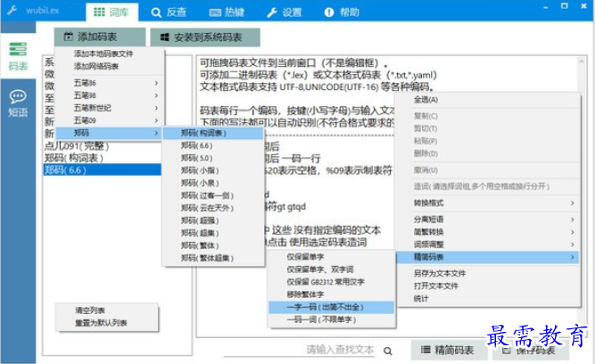
Task: Expand the 五笔98 submenu arrow
Action: tap(156, 95)
